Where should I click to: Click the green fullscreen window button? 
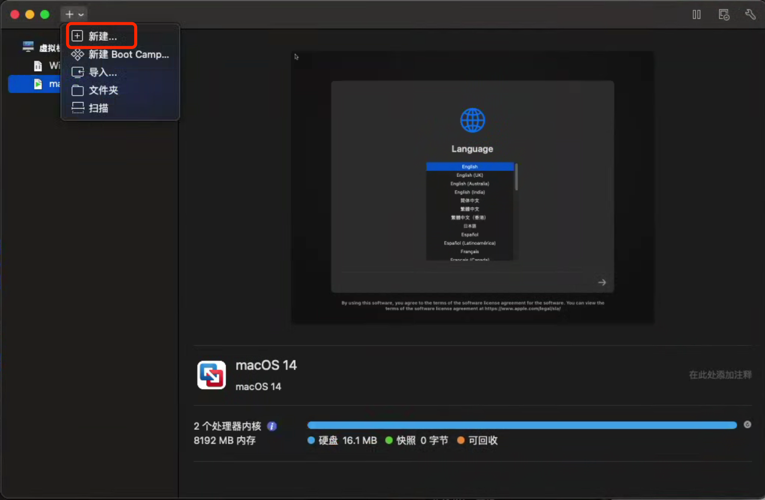45,15
